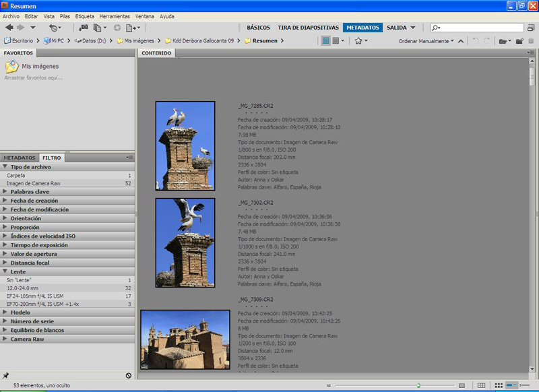Go forward with the right arrow

(21, 28)
